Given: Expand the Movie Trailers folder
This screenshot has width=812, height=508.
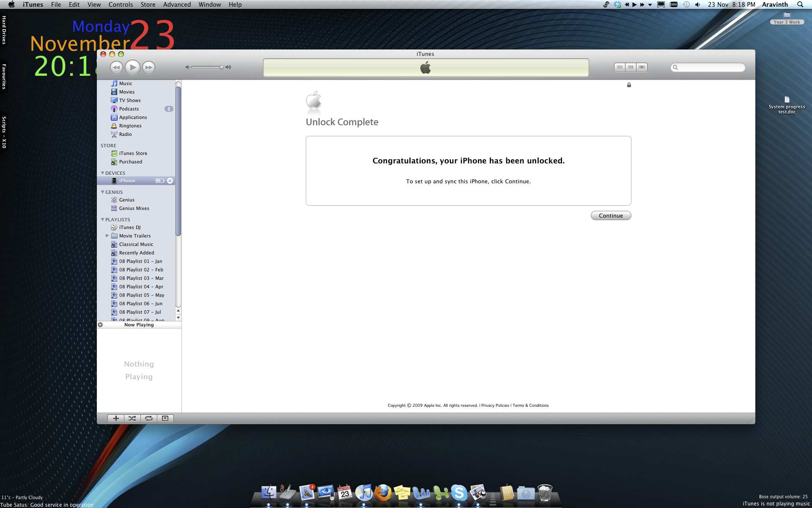Looking at the screenshot, I should click(107, 236).
